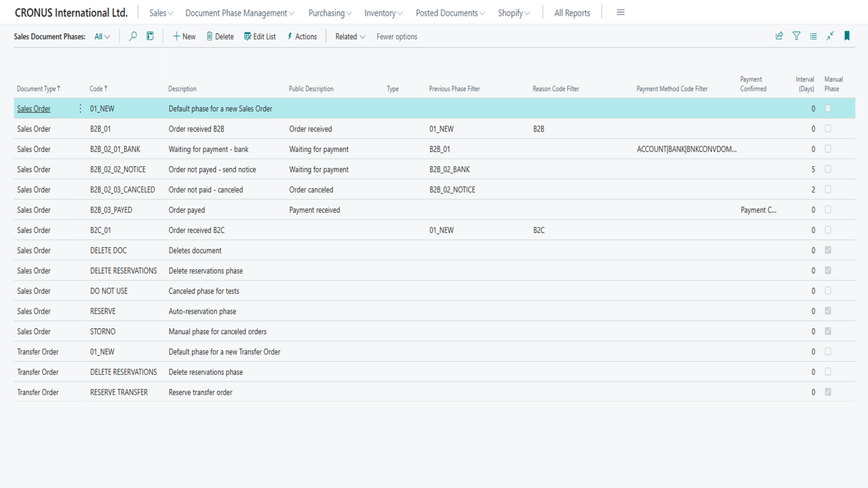
Task: Sort by the Description column header
Action: tap(182, 89)
